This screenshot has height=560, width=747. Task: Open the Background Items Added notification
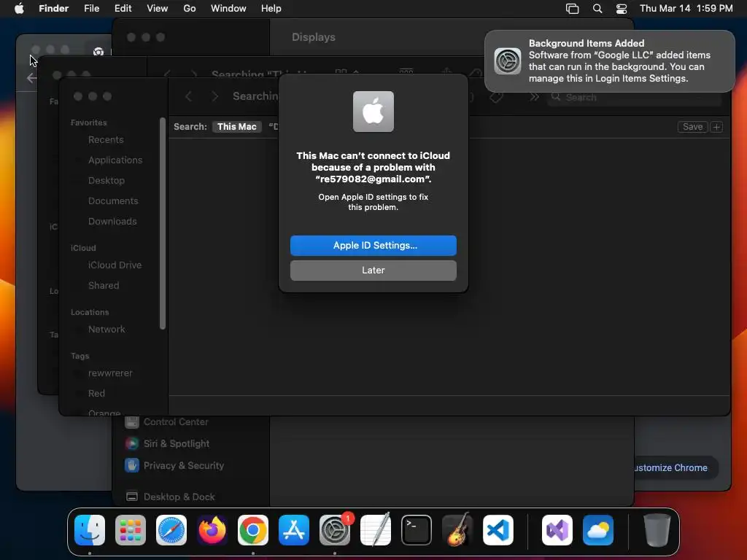(x=609, y=61)
